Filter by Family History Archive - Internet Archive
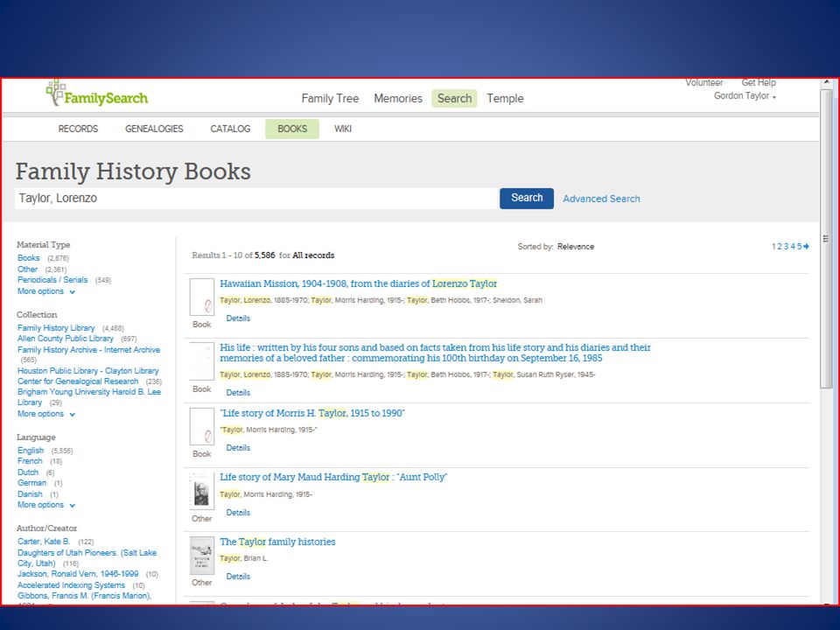This screenshot has width=840, height=630. click(x=89, y=350)
